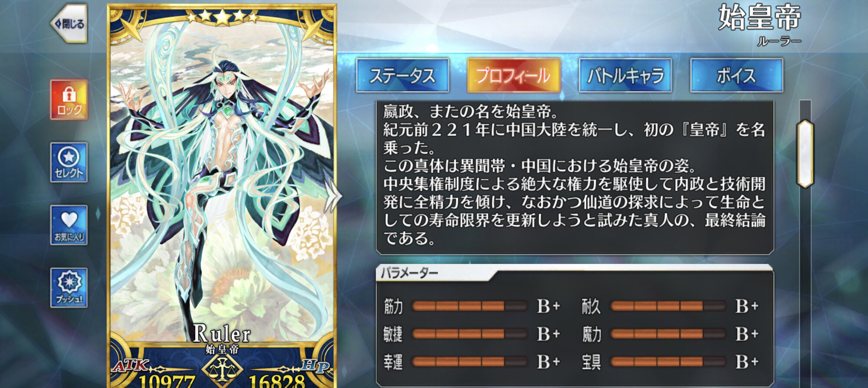The height and width of the screenshot is (388, 868).
Task: Switch to the バトルキャラ tab
Action: 625,76
